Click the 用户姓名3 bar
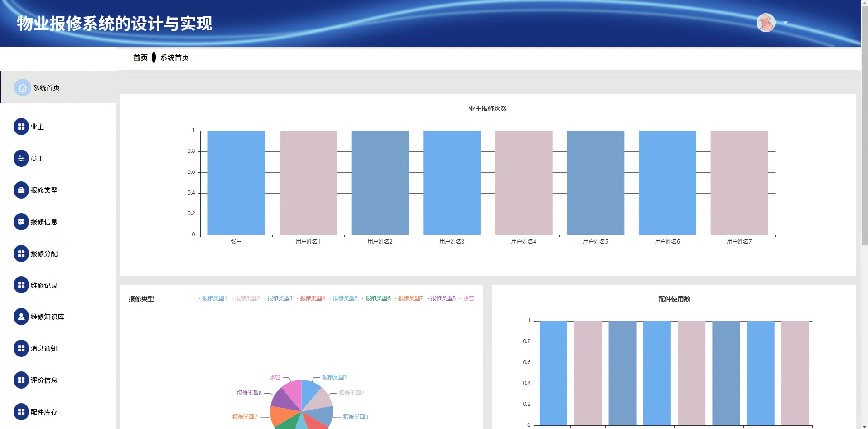This screenshot has width=868, height=429. [x=452, y=183]
